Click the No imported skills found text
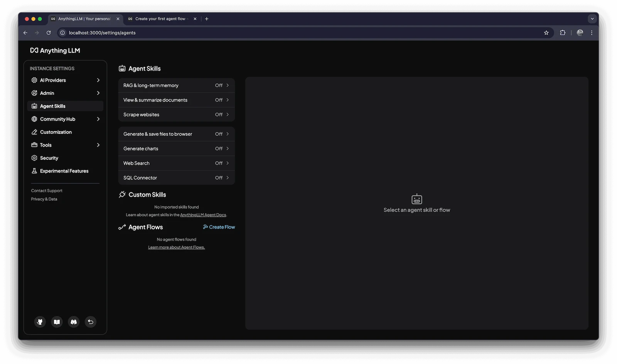The width and height of the screenshot is (617, 364). click(x=177, y=207)
